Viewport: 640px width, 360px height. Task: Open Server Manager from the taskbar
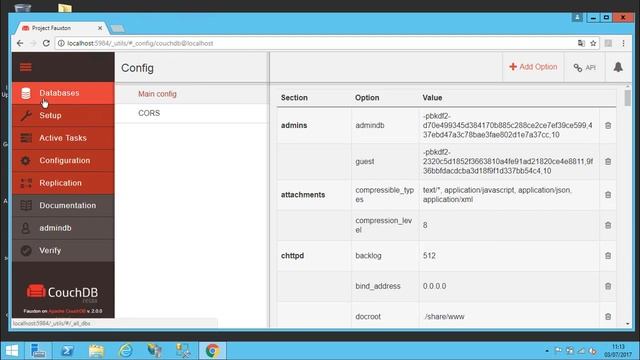[38, 351]
